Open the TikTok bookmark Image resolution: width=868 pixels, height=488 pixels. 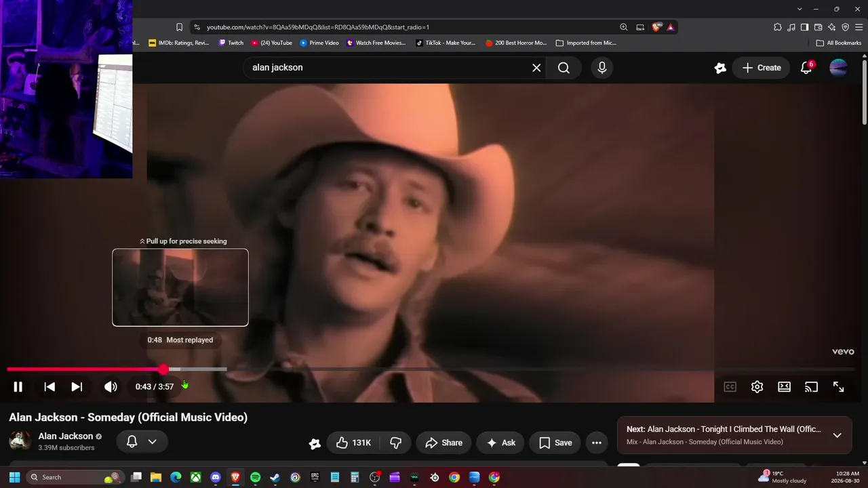click(446, 43)
